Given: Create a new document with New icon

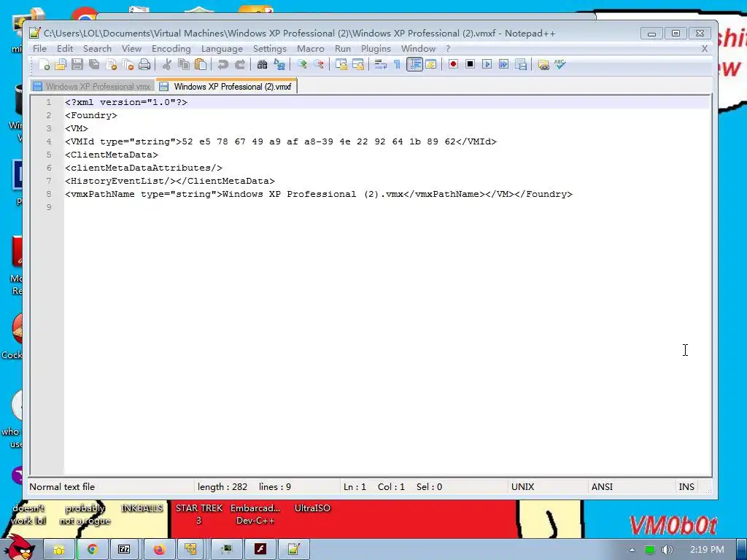Looking at the screenshot, I should tap(44, 64).
